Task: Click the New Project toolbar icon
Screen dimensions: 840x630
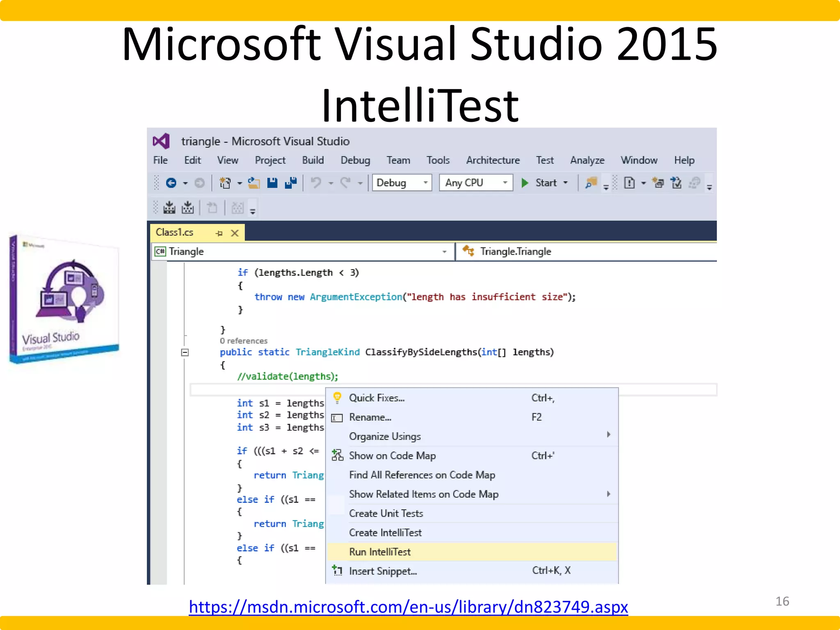Action: pyautogui.click(x=225, y=183)
